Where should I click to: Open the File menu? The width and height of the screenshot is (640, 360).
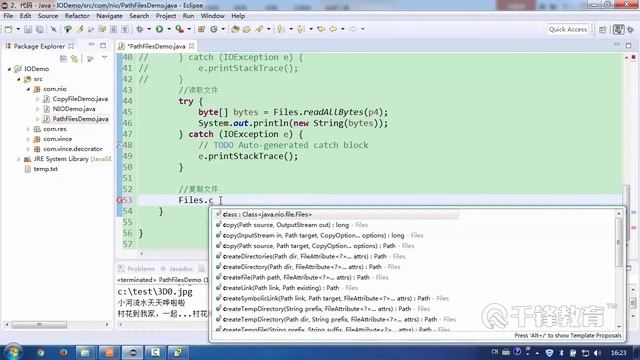[8, 16]
